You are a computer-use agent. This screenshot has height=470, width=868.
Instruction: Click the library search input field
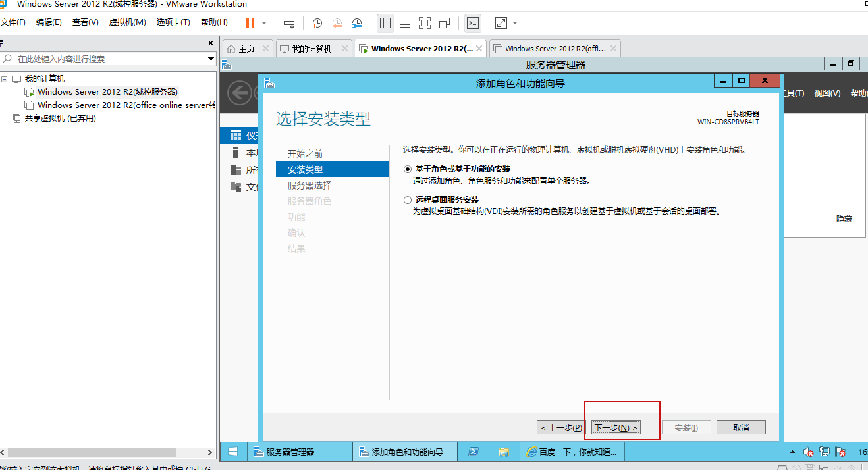104,59
